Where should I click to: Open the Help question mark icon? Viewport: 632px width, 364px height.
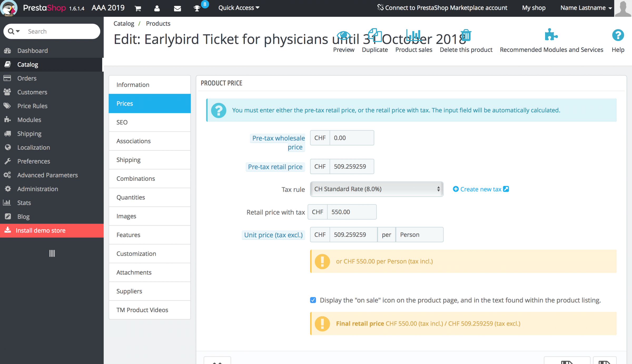[618, 36]
